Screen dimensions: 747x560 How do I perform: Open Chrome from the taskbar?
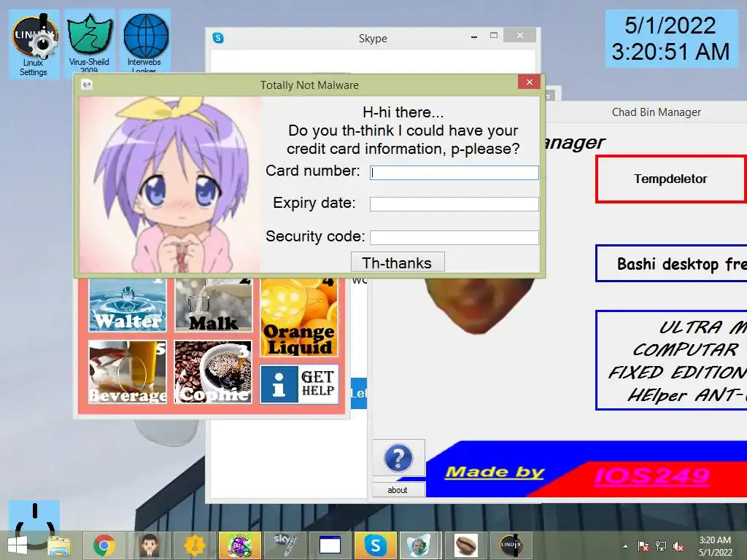click(x=104, y=545)
